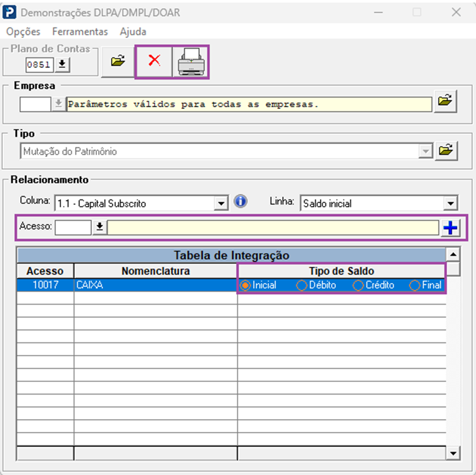Click the Nomenclatura column header
Screen dimensions: 476x475
pyautogui.click(x=156, y=271)
